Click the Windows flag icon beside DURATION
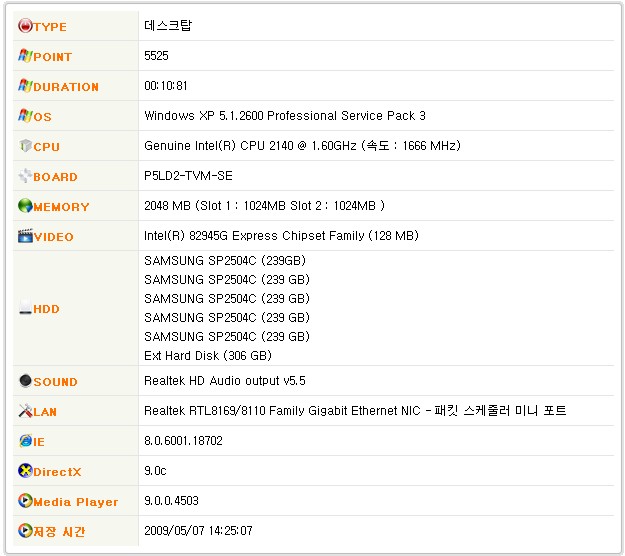The image size is (625, 556). click(x=25, y=85)
